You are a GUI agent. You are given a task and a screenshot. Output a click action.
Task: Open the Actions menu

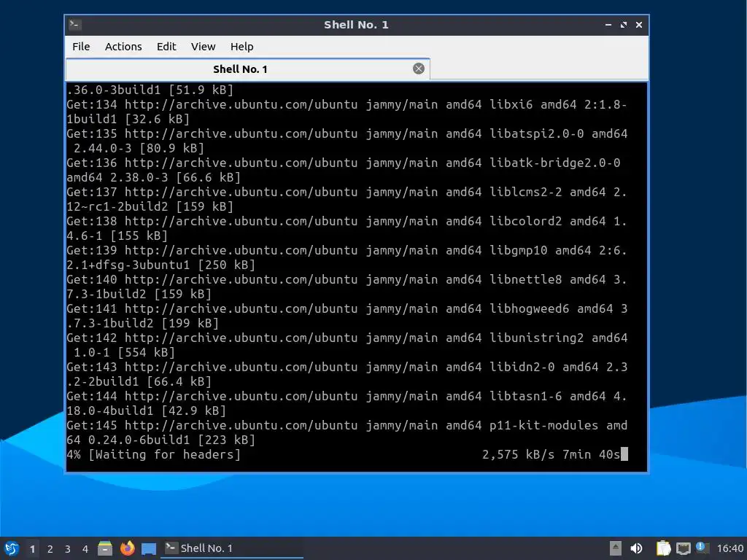123,47
